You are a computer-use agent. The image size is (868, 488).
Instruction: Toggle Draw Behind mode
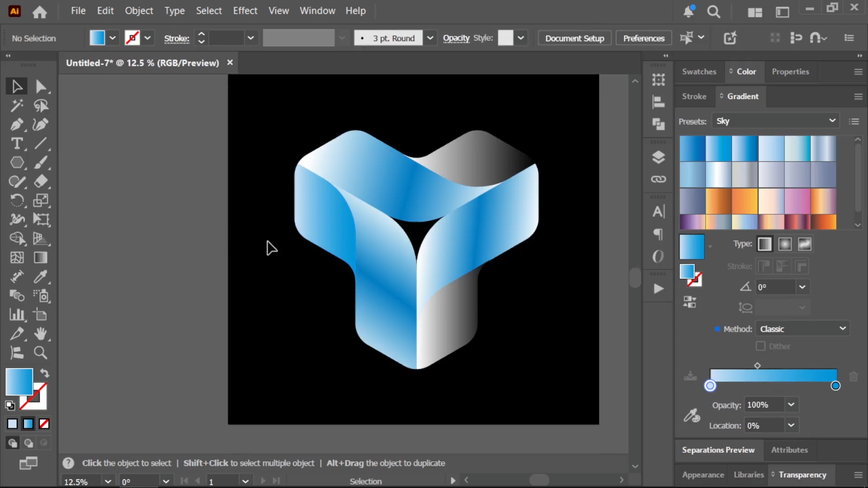pos(28,443)
